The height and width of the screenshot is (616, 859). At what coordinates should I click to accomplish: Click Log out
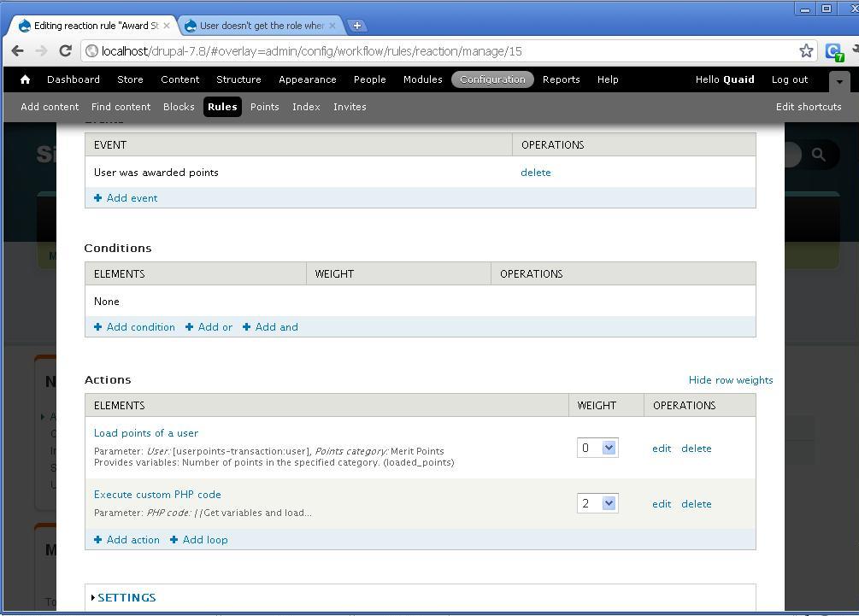790,79
